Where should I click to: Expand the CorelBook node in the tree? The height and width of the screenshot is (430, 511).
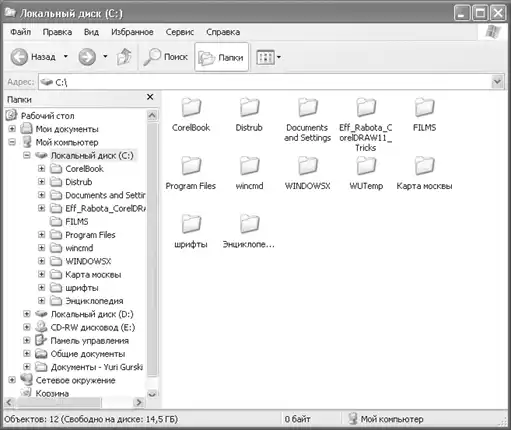pos(41,169)
